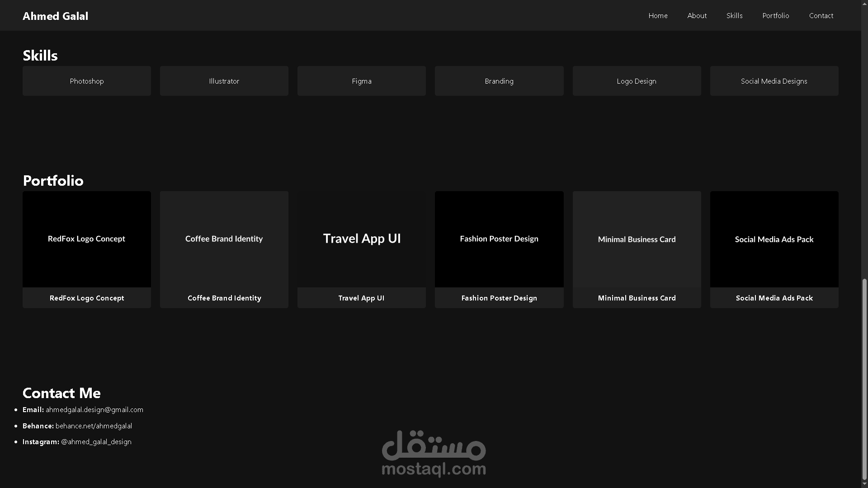Open Fashion Poster Design image

click(499, 239)
